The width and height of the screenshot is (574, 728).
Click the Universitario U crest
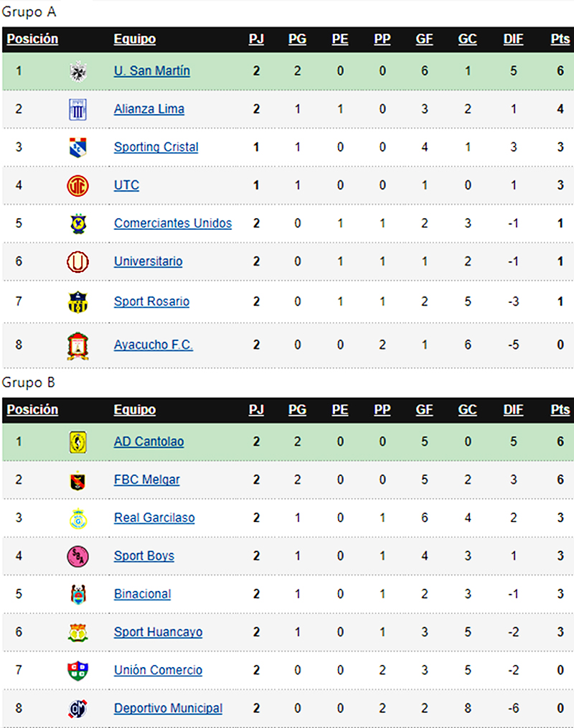[x=77, y=261]
